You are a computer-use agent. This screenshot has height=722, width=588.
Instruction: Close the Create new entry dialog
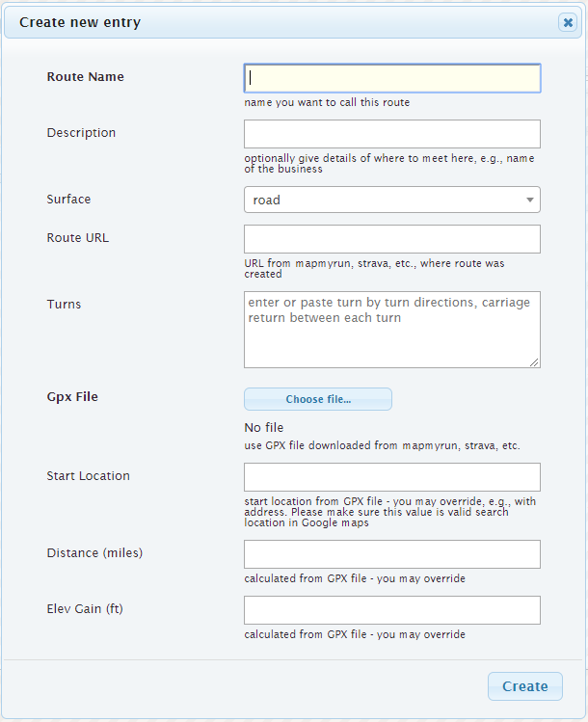(568, 22)
